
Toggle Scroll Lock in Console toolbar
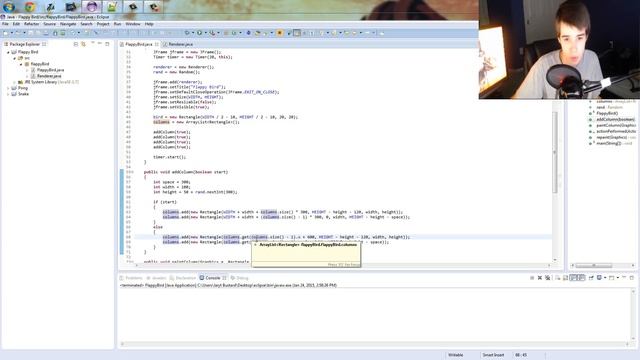[565, 278]
